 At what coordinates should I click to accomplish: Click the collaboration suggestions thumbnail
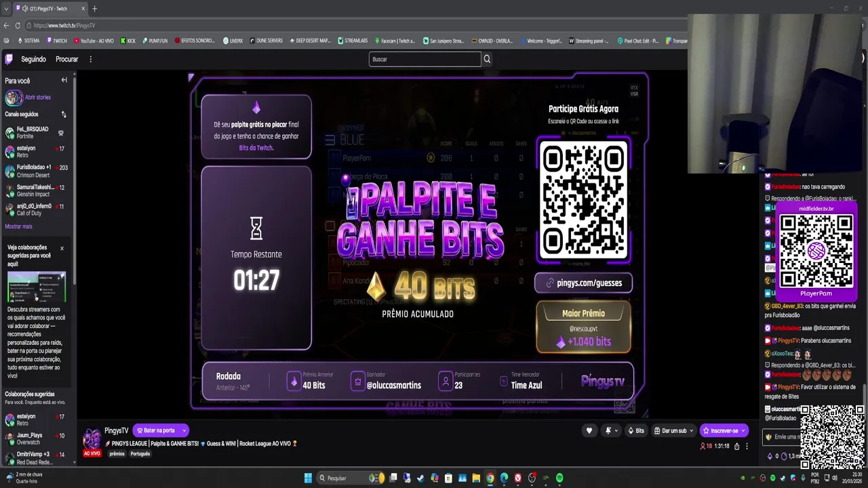tap(37, 287)
